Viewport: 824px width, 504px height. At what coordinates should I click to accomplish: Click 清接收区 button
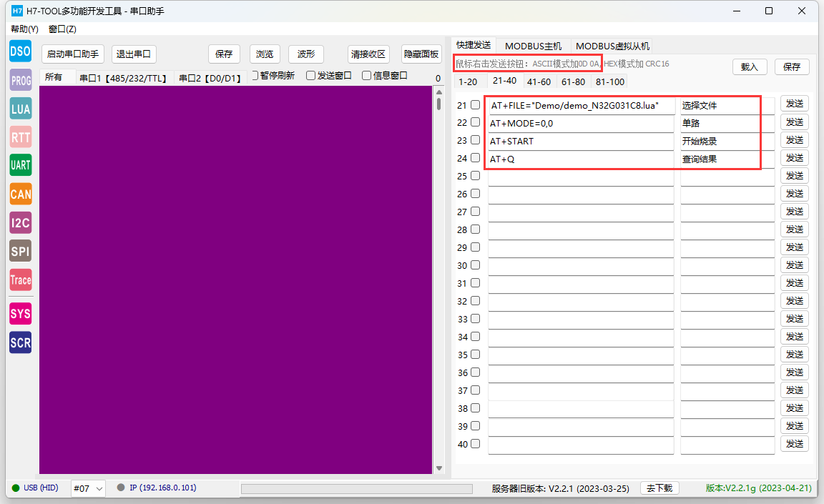tap(368, 54)
